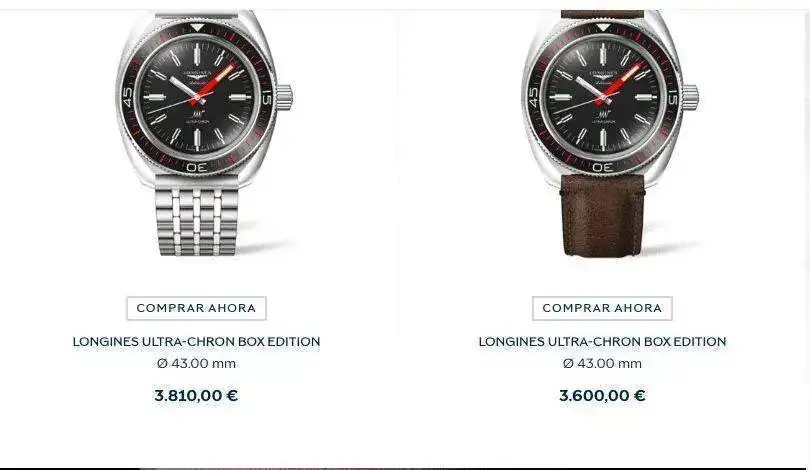Screen dimensions: 810x470
Task: Click the bezel triangle marker on the leather-strap watch
Action: pyautogui.click(x=603, y=27)
